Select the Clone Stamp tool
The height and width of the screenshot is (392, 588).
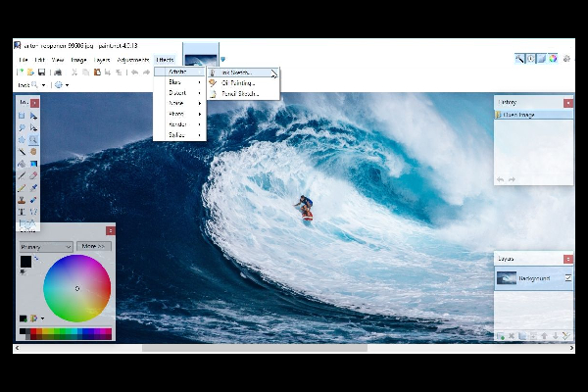[x=23, y=199]
